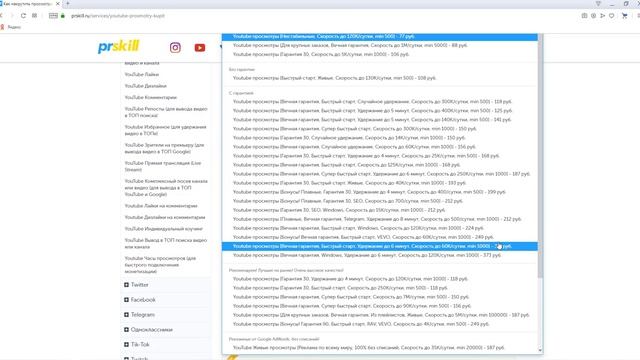The width and height of the screenshot is (640, 360).
Task: Open YouTube Зрители на премьеру sidebar link
Action: pos(164,148)
